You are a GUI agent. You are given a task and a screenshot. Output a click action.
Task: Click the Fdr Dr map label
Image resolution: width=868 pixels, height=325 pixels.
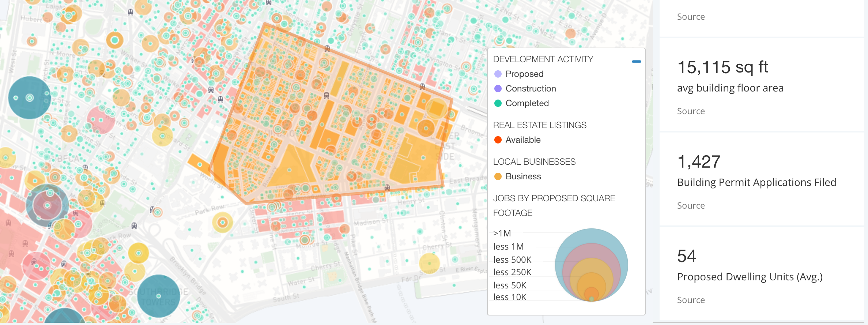click(411, 279)
